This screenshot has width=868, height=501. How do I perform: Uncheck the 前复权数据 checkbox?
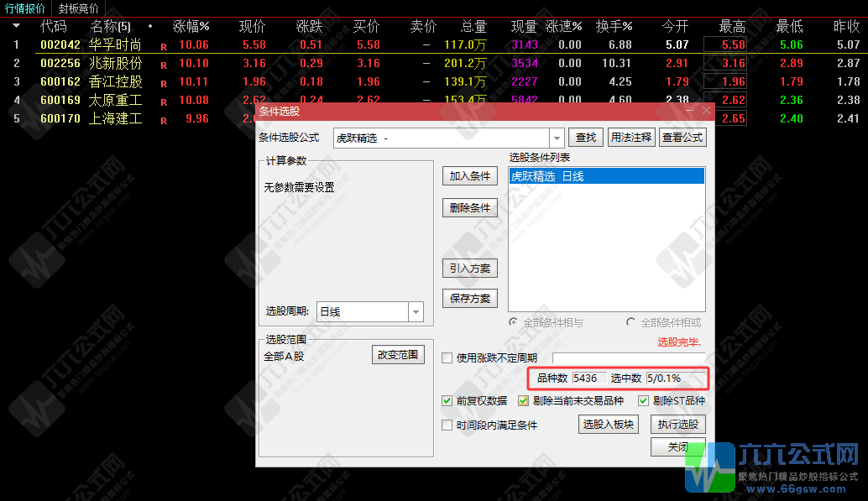pos(447,401)
